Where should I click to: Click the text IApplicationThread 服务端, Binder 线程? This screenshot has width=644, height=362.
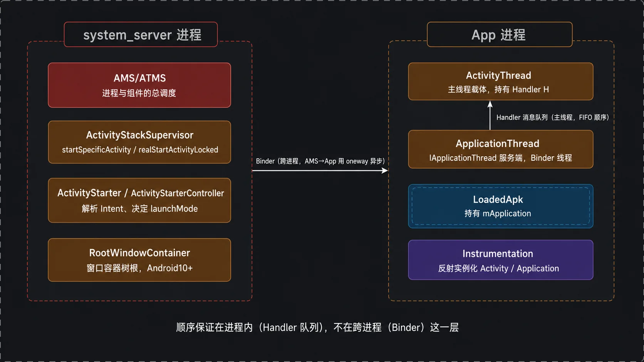tap(501, 158)
